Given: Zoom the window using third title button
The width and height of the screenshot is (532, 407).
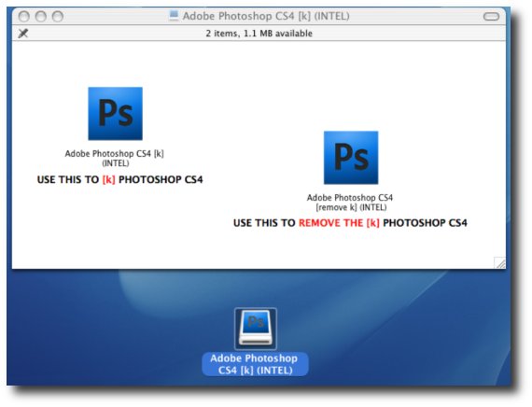Looking at the screenshot, I should 58,16.
